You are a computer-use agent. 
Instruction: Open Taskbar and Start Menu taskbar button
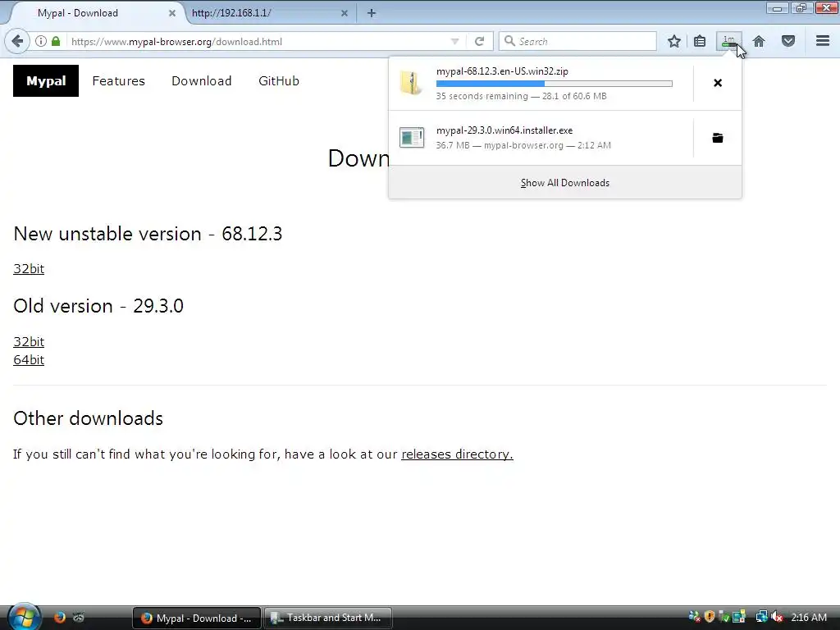(328, 618)
